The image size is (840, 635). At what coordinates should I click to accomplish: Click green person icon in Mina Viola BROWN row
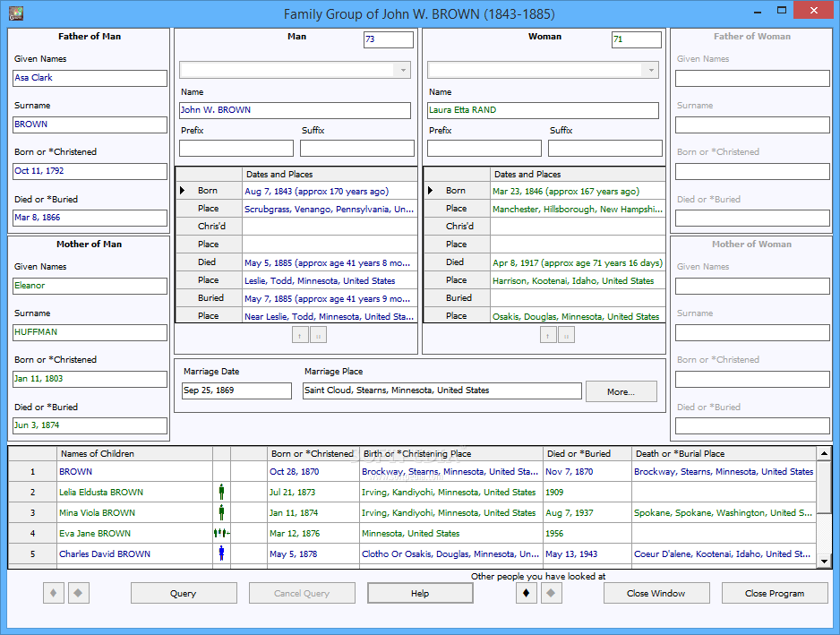click(x=221, y=512)
